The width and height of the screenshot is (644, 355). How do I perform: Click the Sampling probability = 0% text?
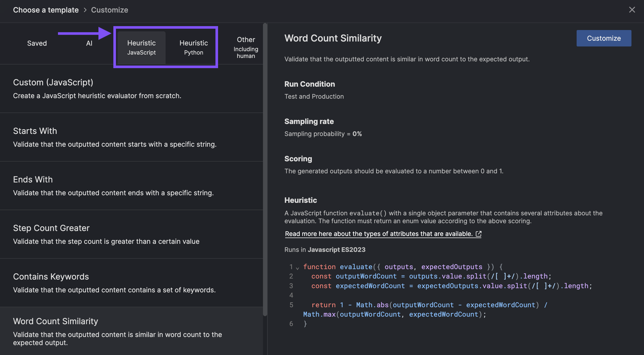point(323,134)
